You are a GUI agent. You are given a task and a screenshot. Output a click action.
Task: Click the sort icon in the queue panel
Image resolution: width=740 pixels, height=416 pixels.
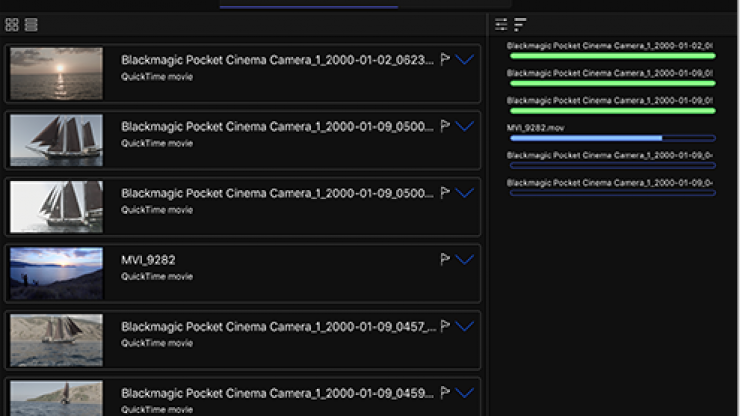pos(520,24)
